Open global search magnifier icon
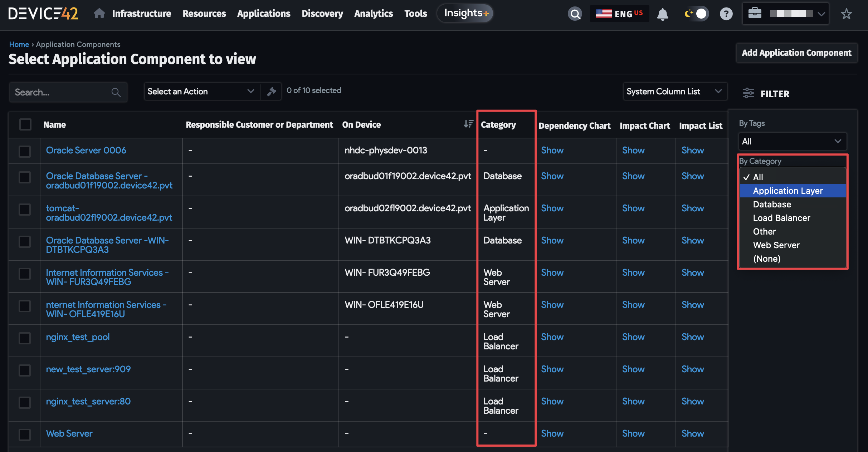 (x=575, y=14)
